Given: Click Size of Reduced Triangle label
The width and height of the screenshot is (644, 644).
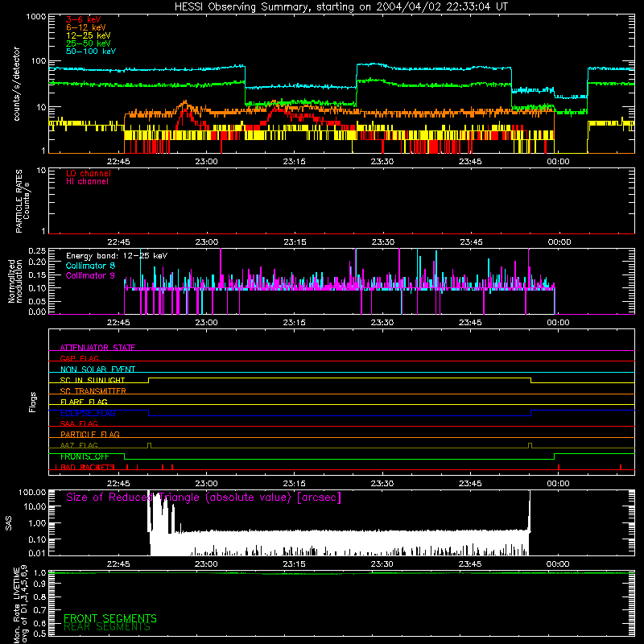Looking at the screenshot, I should pyautogui.click(x=204, y=497).
